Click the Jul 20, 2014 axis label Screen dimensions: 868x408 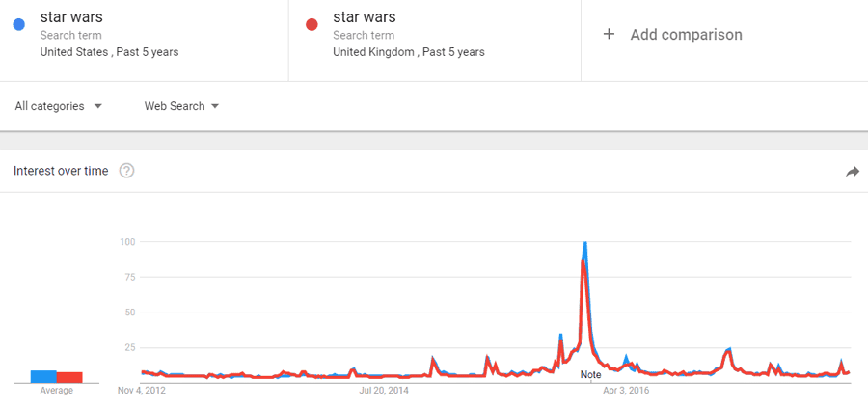tap(384, 391)
